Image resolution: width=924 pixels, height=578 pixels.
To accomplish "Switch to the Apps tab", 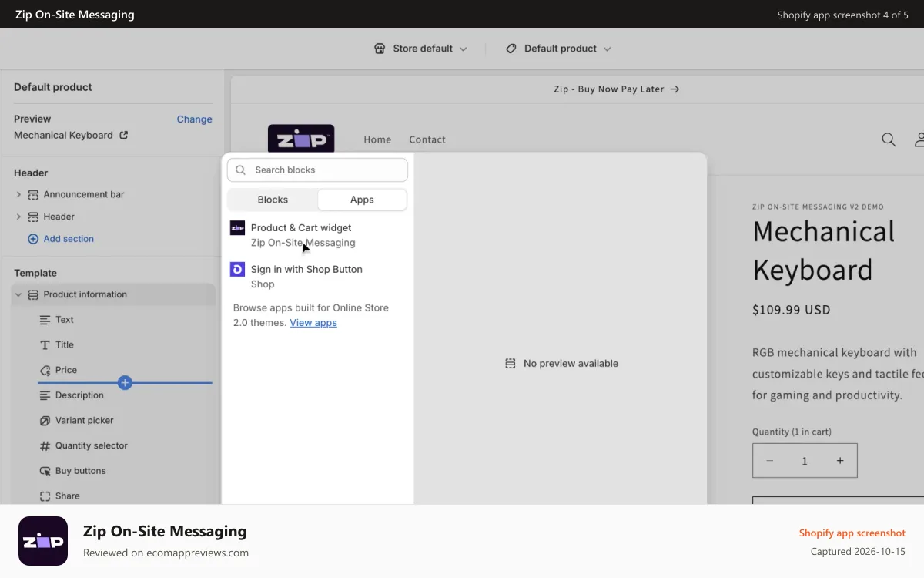I will point(362,200).
